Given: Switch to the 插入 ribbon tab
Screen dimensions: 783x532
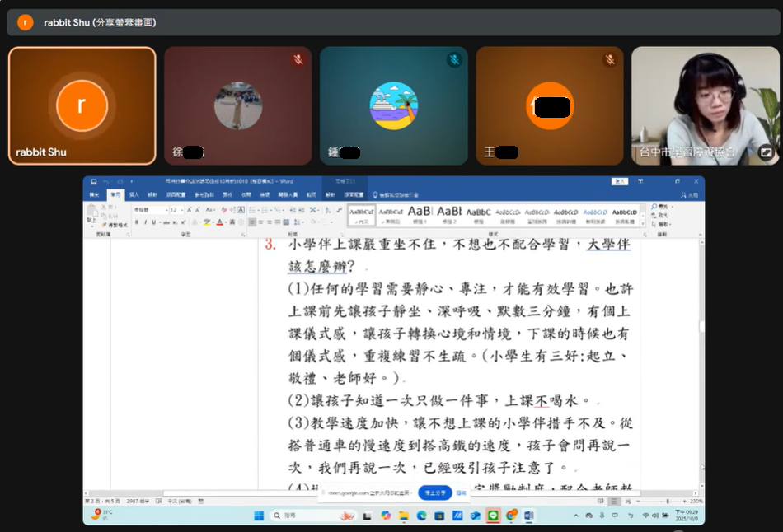Looking at the screenshot, I should coord(134,195).
